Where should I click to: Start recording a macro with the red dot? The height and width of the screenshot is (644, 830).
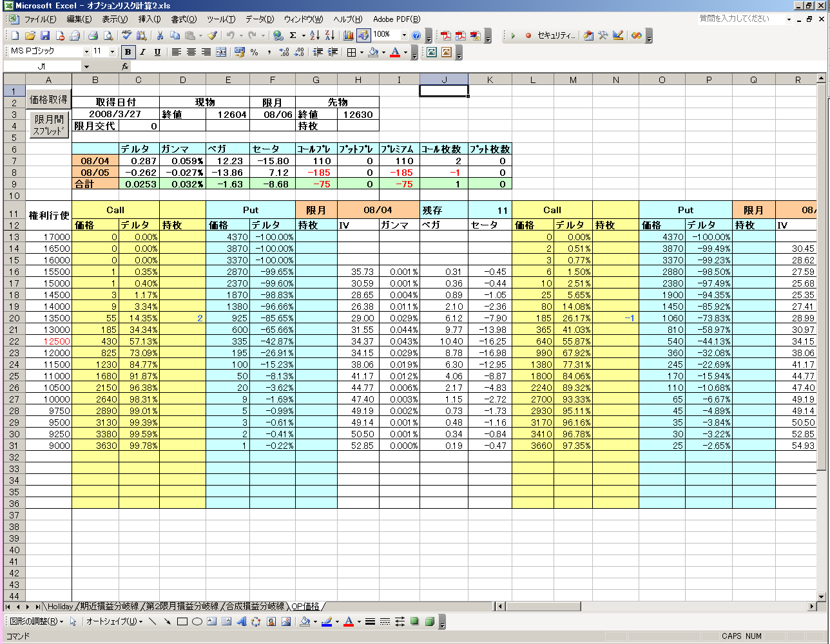pos(528,35)
